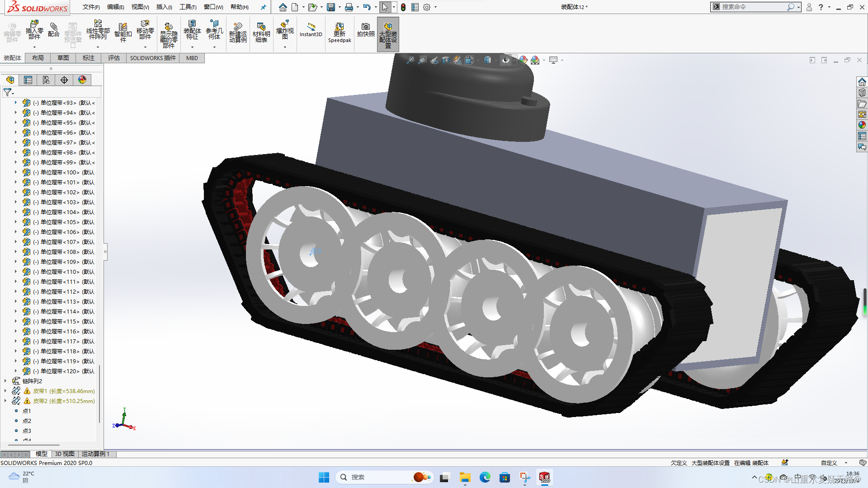Open the Options gear icon
Viewport: 868px width, 488px height.
[427, 7]
